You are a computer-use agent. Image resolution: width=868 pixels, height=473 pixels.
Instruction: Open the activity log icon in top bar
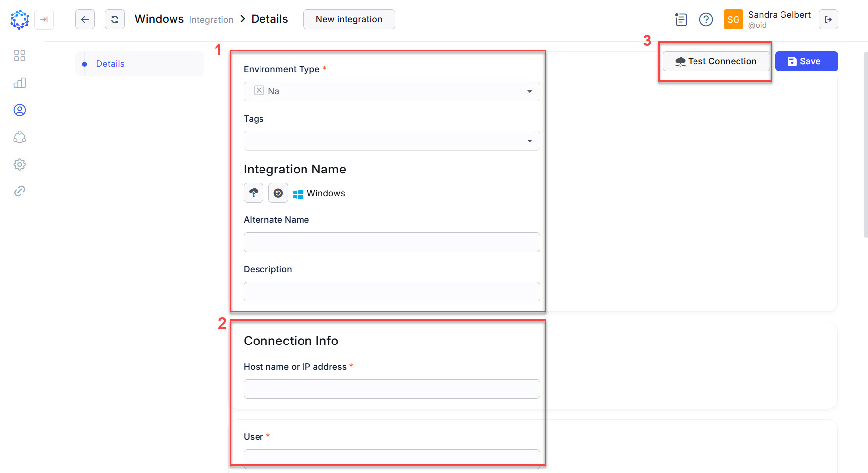pos(680,19)
